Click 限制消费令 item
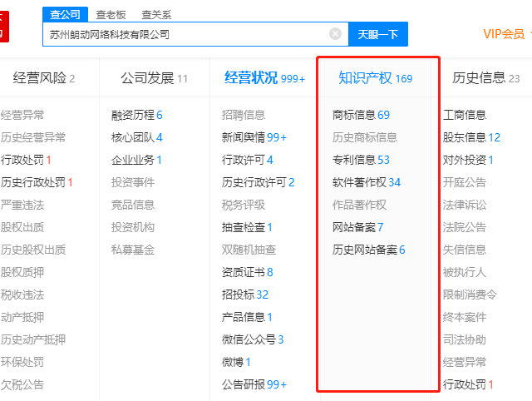 click(x=470, y=295)
